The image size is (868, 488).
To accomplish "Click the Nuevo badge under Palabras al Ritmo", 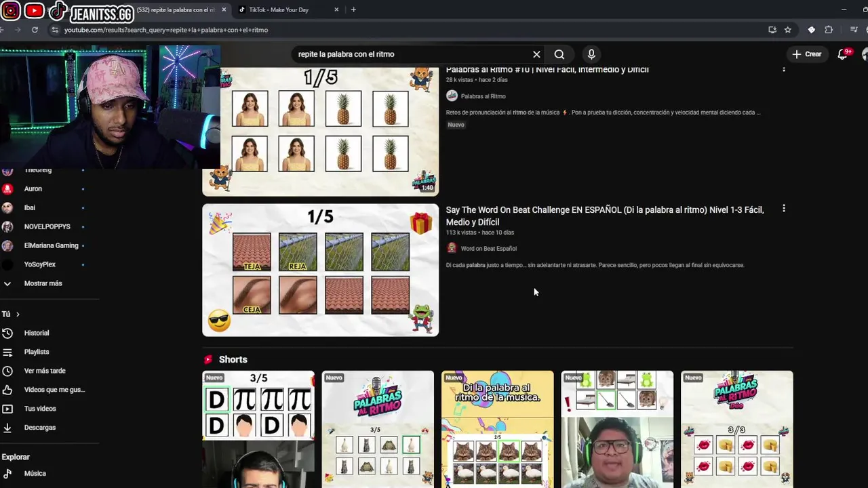I will [x=456, y=125].
